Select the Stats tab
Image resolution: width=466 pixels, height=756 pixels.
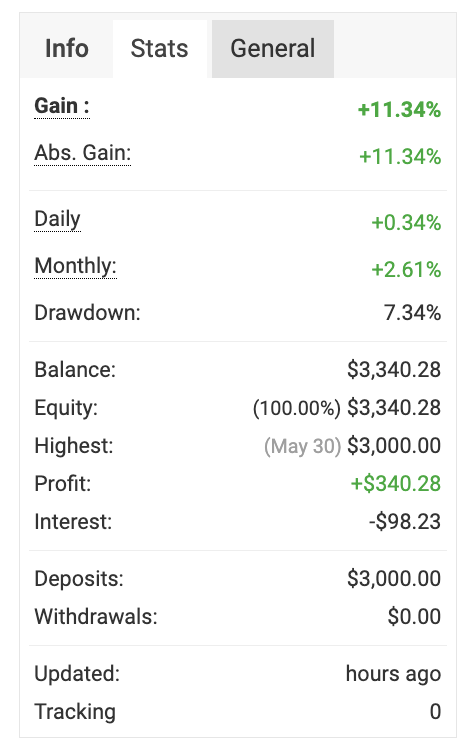(x=160, y=49)
